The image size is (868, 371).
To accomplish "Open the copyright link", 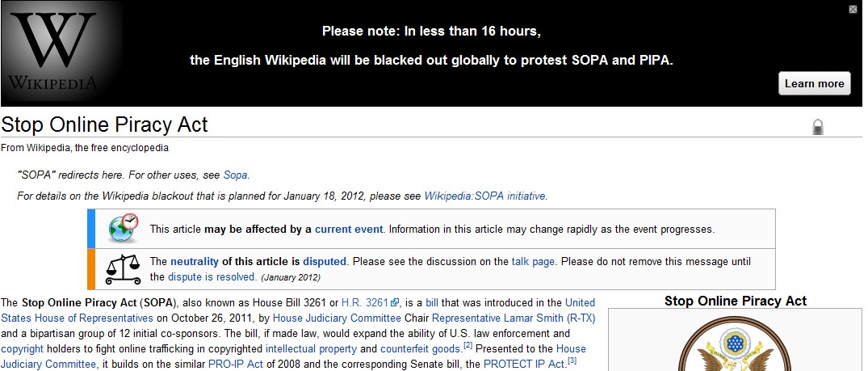I will [x=22, y=349].
